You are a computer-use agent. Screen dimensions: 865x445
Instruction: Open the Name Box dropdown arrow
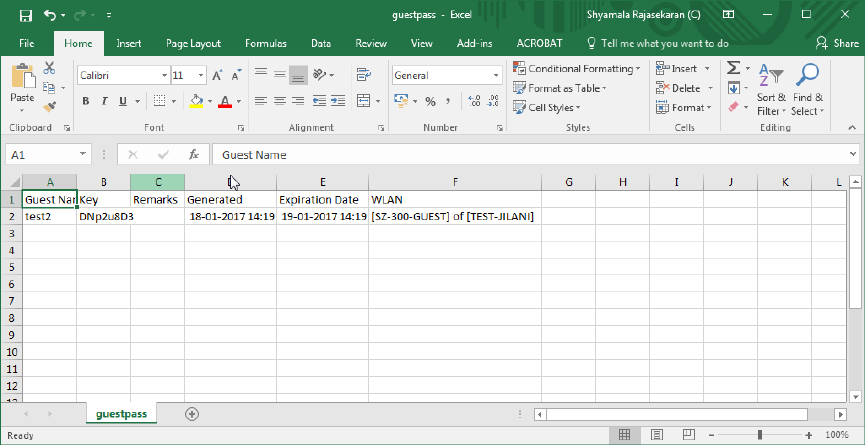[82, 155]
